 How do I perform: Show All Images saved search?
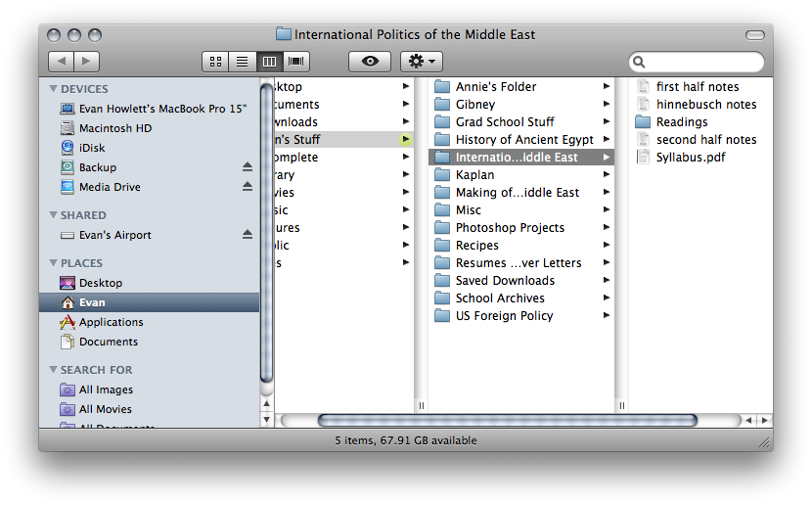tap(149, 390)
